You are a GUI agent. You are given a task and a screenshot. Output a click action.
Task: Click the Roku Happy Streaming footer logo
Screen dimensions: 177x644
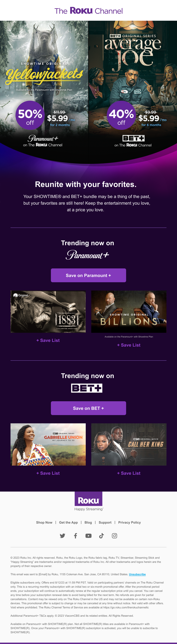pos(89,501)
